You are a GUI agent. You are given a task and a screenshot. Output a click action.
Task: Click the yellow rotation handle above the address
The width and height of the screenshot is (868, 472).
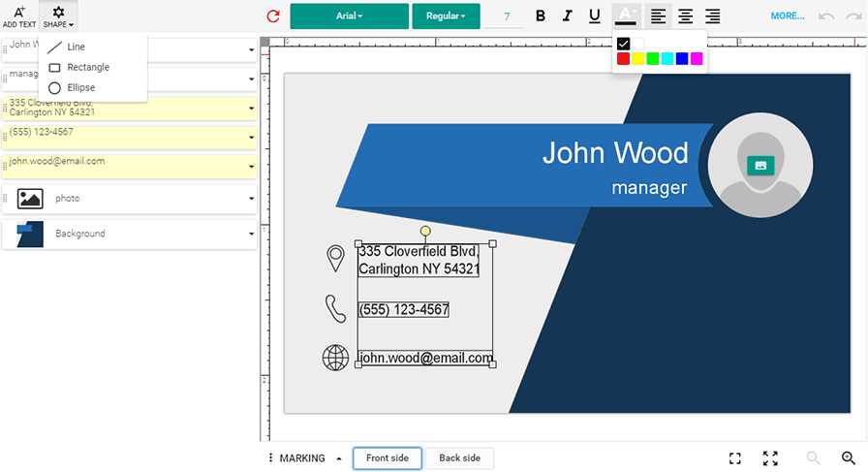click(425, 231)
